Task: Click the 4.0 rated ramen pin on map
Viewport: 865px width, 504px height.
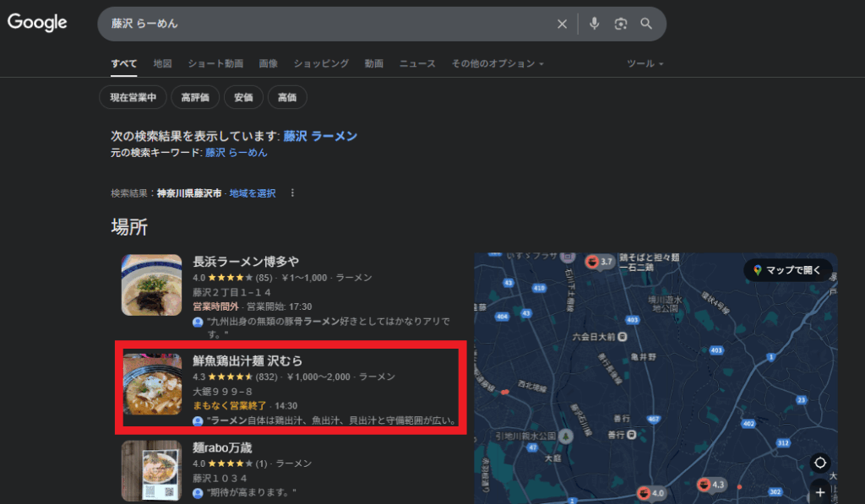Action: (650, 493)
